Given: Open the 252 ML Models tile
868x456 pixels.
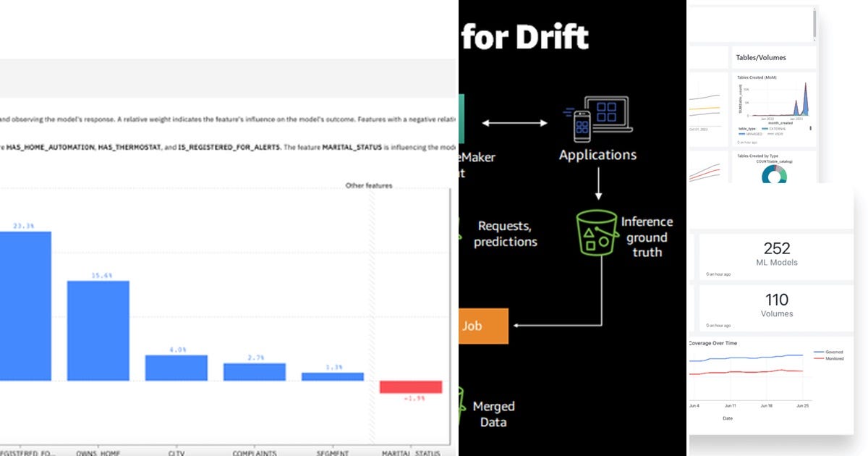Looking at the screenshot, I should point(776,255).
